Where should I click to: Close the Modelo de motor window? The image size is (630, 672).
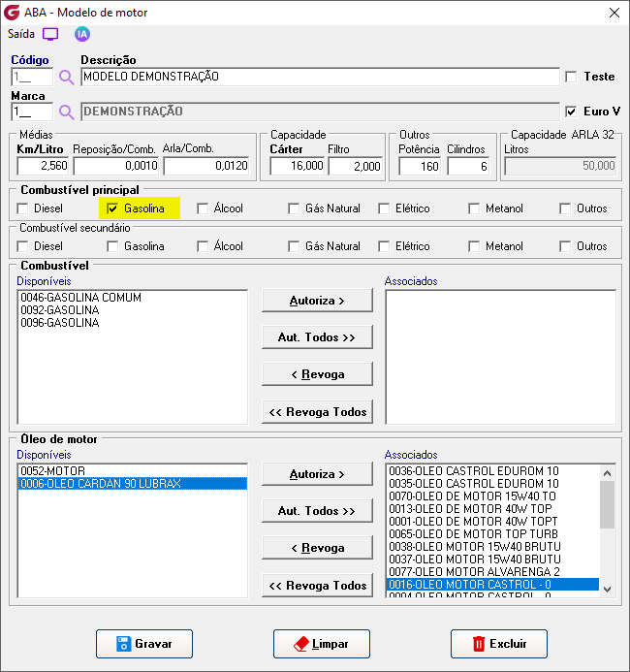614,13
